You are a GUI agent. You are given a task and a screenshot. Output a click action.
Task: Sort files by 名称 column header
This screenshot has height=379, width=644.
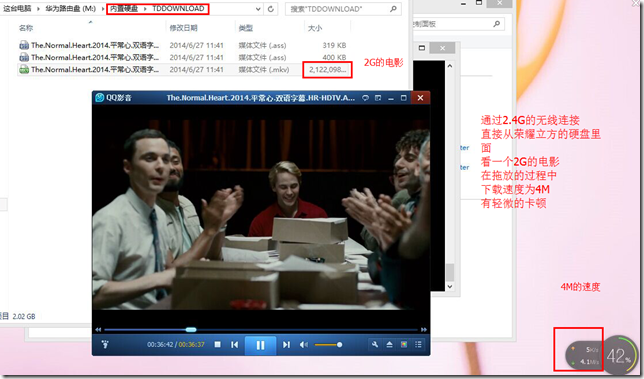(26, 28)
